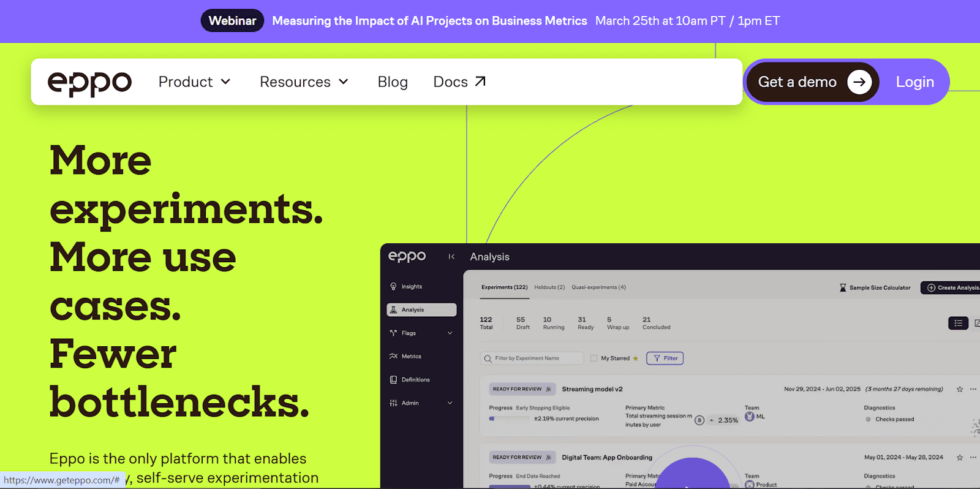
Task: Switch to list view using the list icon
Action: pyautogui.click(x=958, y=323)
